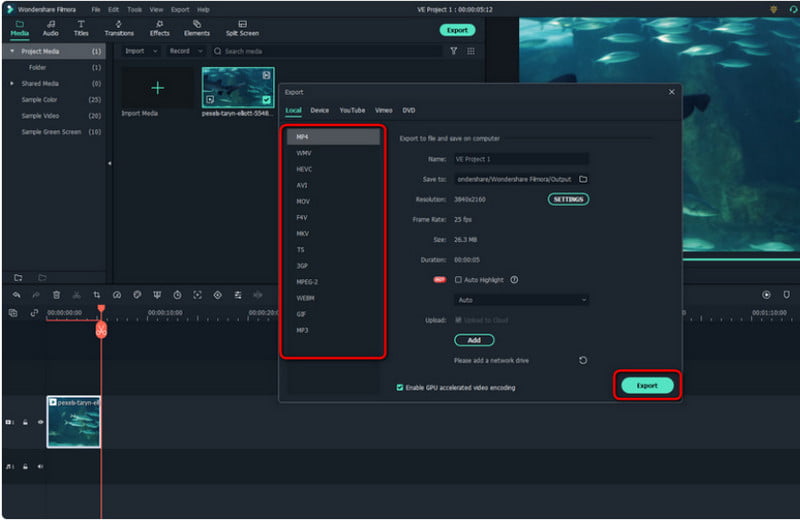Viewport: 800px width, 520px height.
Task: Enable the Auto Highlight checkbox
Action: click(x=458, y=280)
